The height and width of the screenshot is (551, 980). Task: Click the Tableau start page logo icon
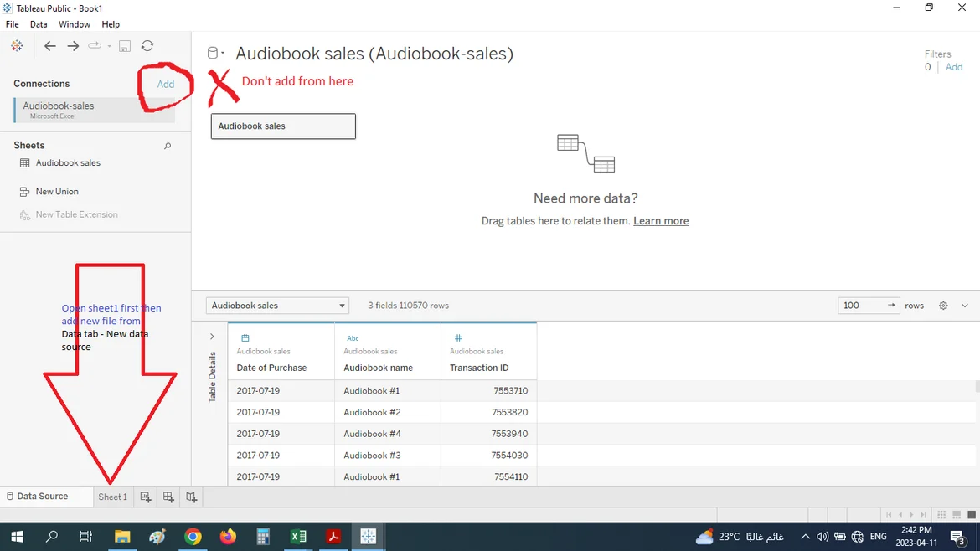17,46
